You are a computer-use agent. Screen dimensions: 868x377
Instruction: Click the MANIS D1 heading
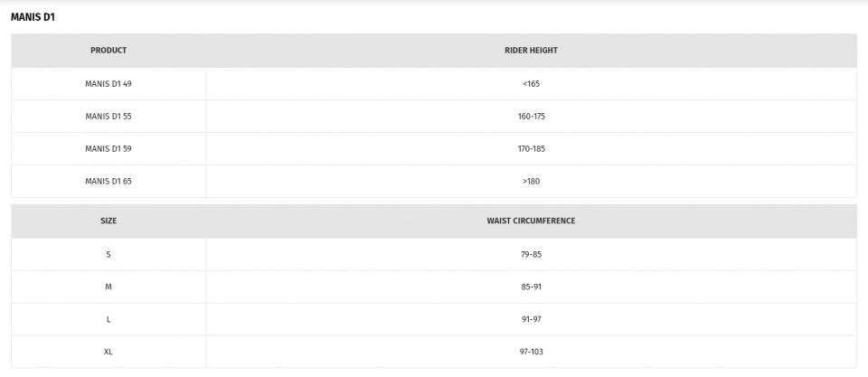[33, 17]
